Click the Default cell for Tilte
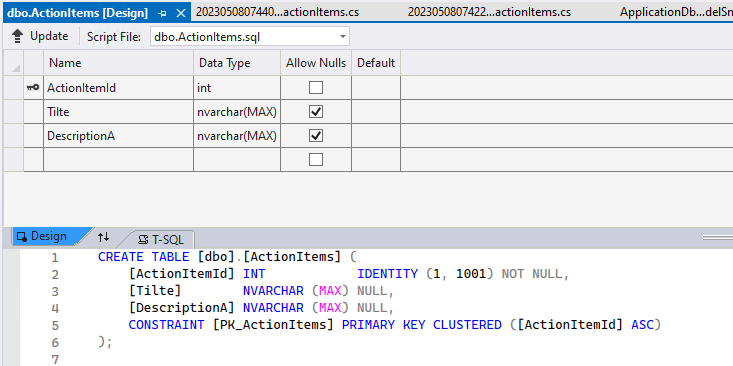This screenshot has height=366, width=733. pyautogui.click(x=376, y=111)
